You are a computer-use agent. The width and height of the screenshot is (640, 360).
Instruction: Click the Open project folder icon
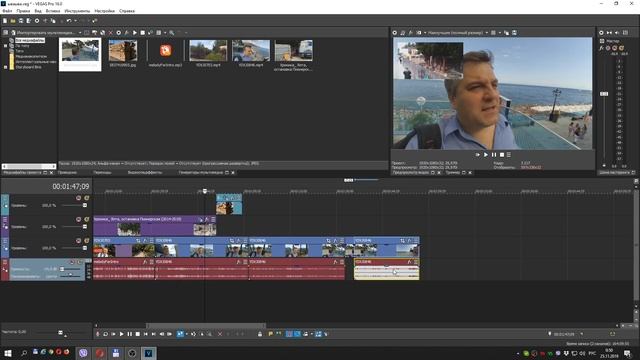[13, 20]
